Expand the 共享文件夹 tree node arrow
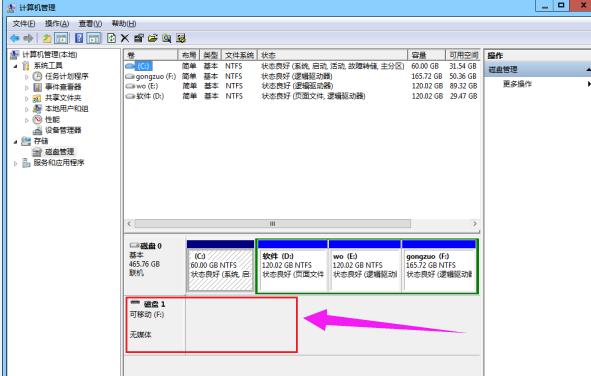 [26, 98]
